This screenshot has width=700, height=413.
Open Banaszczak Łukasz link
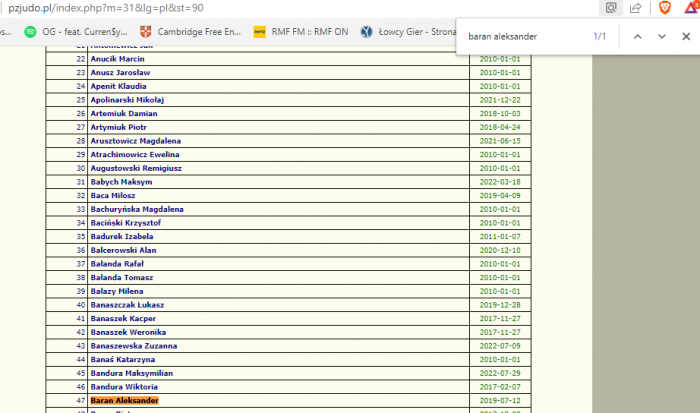127,305
